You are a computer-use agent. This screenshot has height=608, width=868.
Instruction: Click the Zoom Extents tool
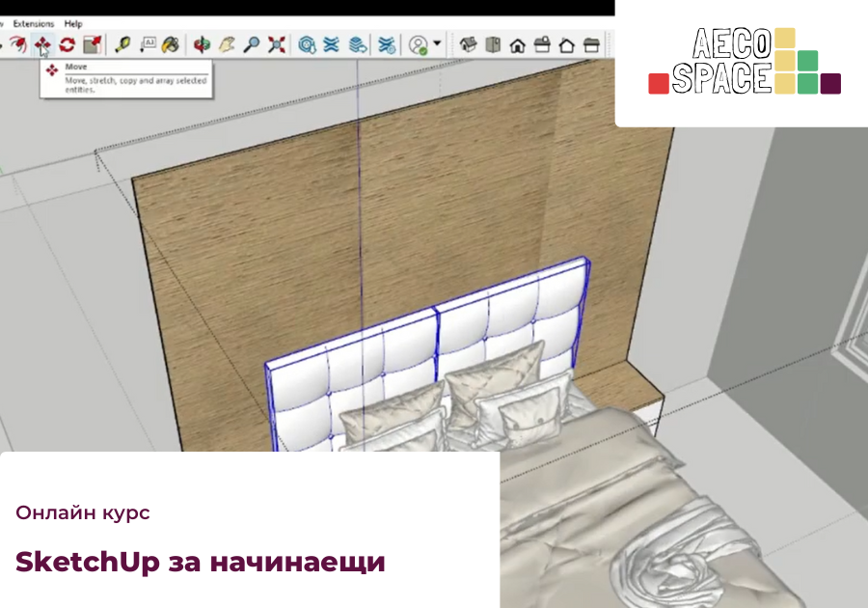click(x=277, y=43)
